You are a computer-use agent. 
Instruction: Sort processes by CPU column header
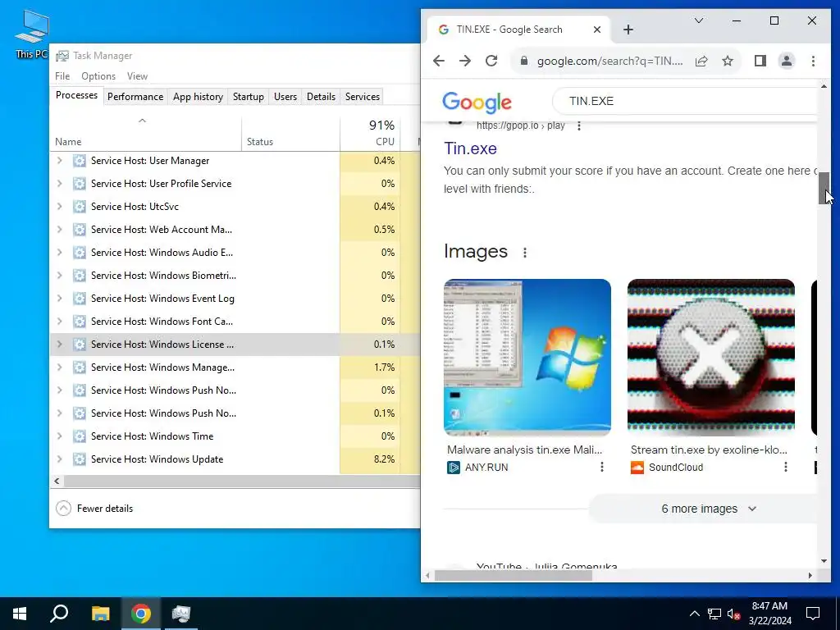pyautogui.click(x=370, y=134)
